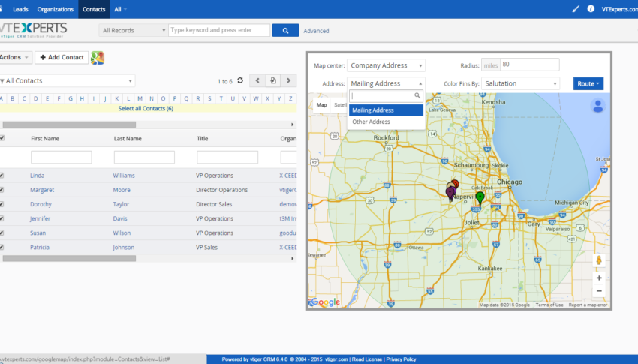Click the green map pin near Naperville
Image resolution: width=638 pixels, height=364 pixels.
[x=480, y=198]
